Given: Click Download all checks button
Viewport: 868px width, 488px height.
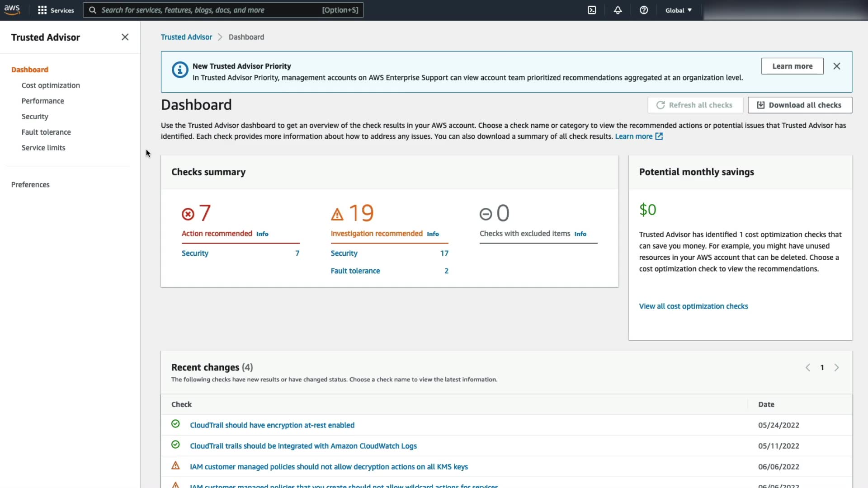Looking at the screenshot, I should click(x=800, y=105).
